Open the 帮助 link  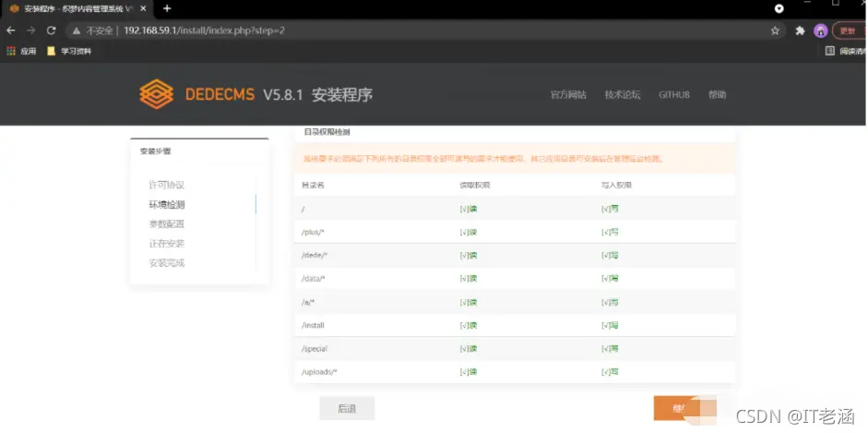coord(718,95)
